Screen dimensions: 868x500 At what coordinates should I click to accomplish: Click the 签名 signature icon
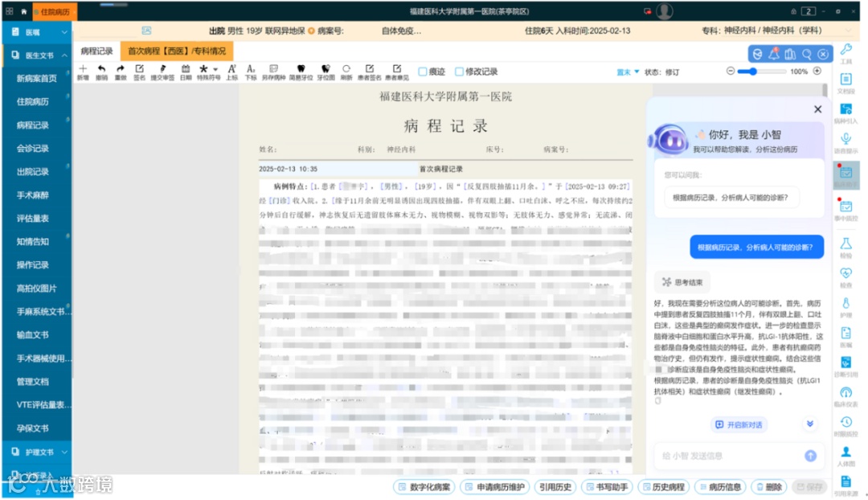140,69
